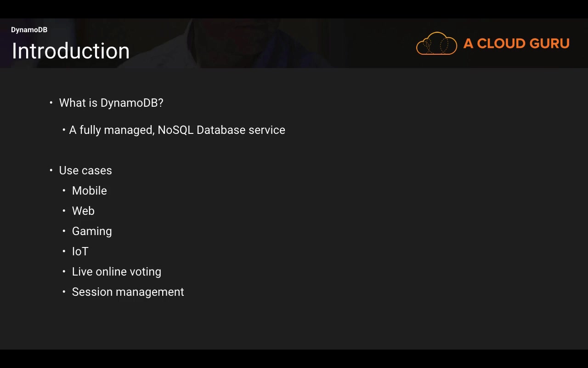
Task: Select the "Live online voting" item
Action: (x=117, y=272)
